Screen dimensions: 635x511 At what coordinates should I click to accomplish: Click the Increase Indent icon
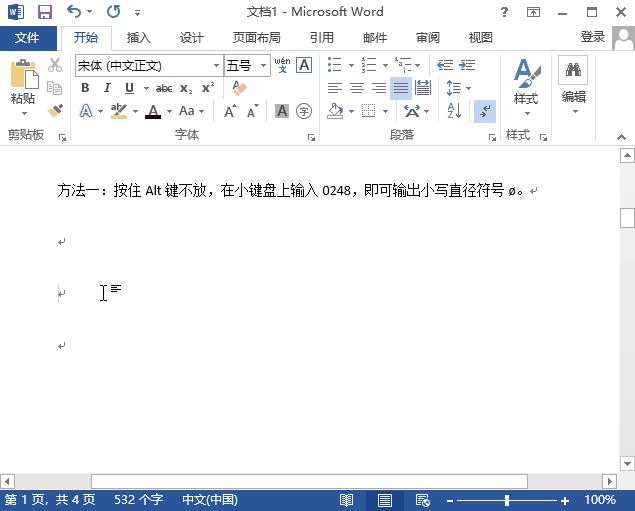pos(466,65)
